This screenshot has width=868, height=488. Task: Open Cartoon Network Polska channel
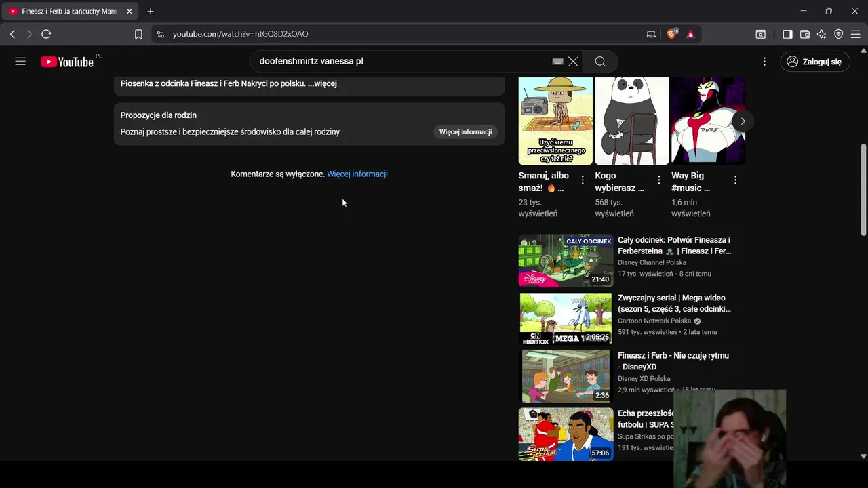[x=654, y=321]
